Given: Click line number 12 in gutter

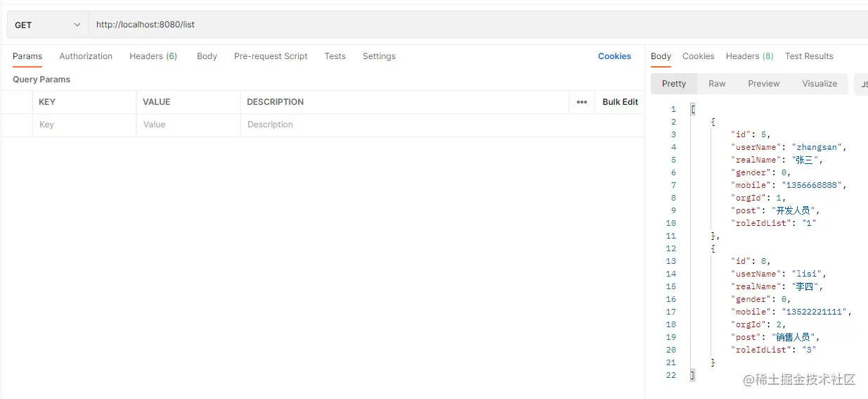Looking at the screenshot, I should point(671,248).
